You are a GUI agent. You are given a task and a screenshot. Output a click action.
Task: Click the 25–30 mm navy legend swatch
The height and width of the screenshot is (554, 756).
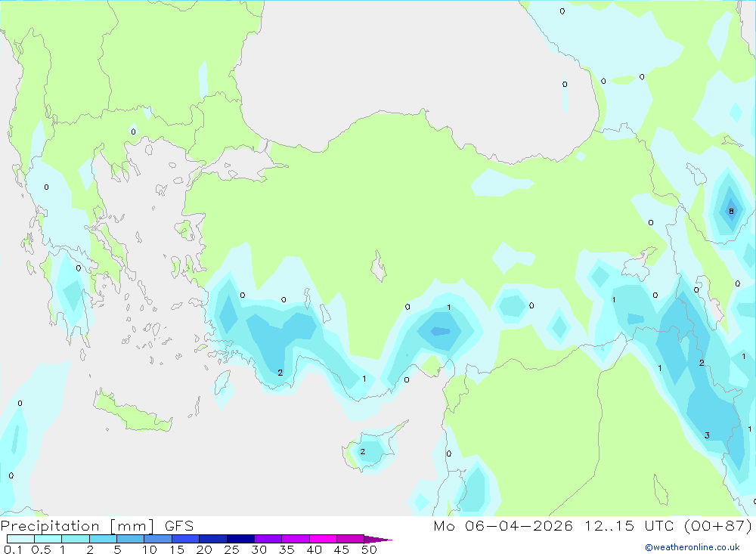pyautogui.click(x=240, y=539)
